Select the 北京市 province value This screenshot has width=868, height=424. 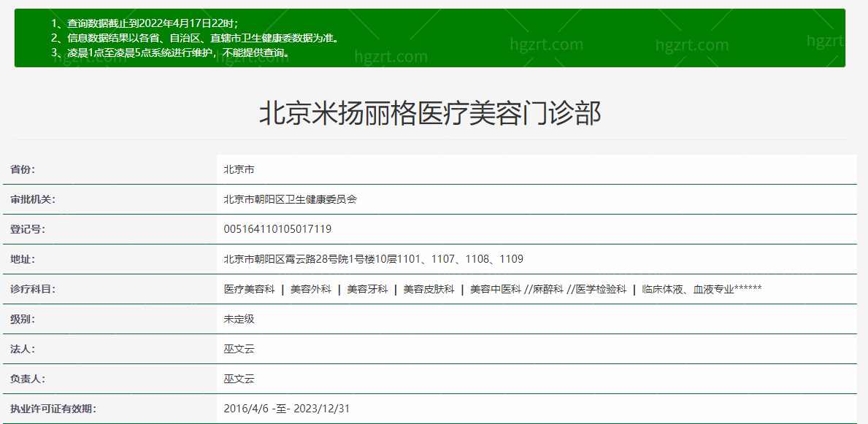point(239,169)
